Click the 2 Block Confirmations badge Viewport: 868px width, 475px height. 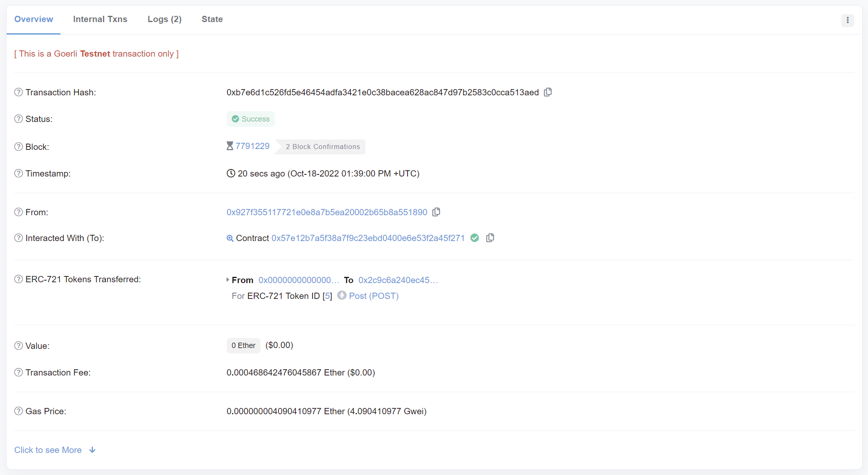click(323, 146)
